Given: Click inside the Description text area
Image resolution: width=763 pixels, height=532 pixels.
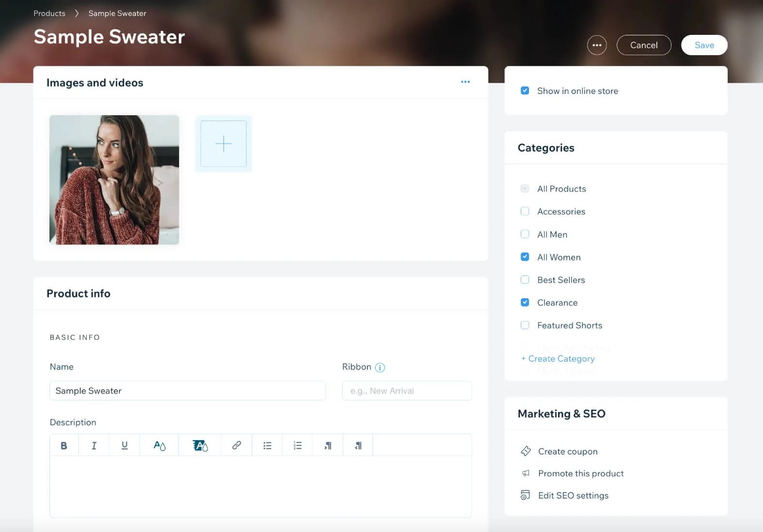Looking at the screenshot, I should tap(261, 486).
